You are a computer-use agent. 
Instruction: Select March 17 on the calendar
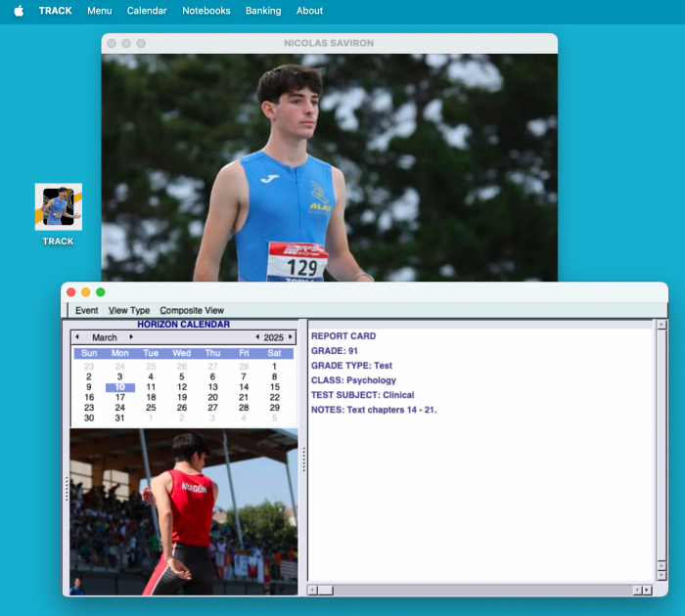point(120,398)
